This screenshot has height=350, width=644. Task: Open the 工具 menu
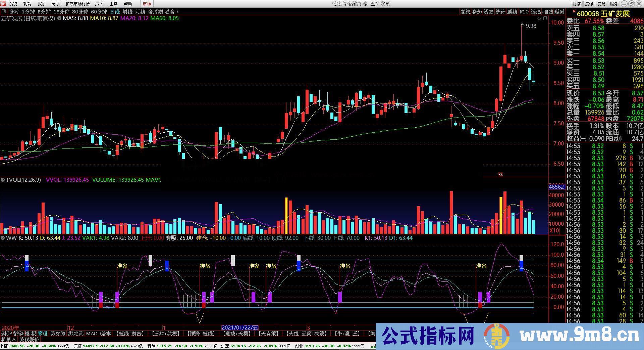(113, 4)
